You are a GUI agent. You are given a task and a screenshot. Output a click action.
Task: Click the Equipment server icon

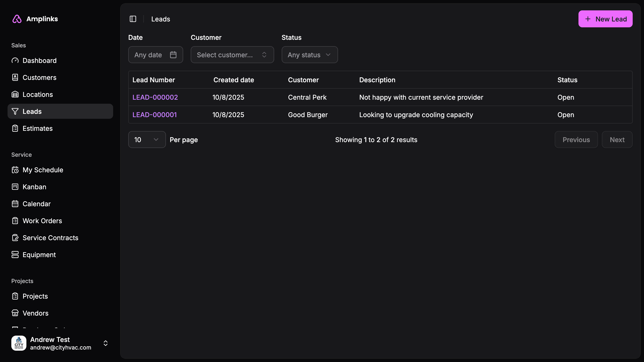click(15, 255)
